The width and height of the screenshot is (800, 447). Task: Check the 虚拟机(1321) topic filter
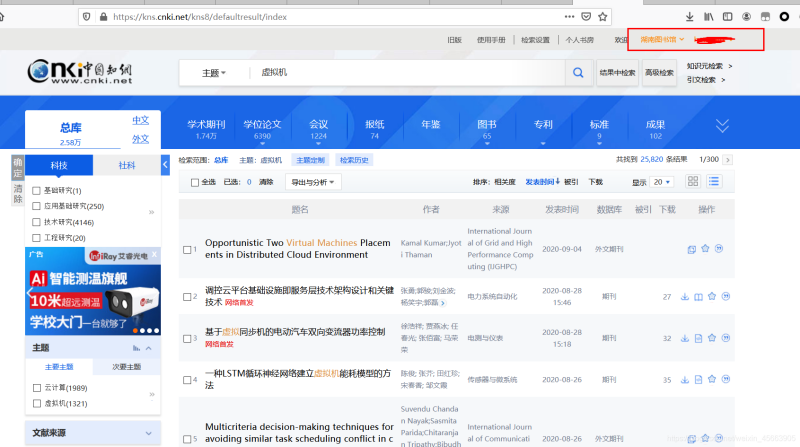[x=37, y=404]
